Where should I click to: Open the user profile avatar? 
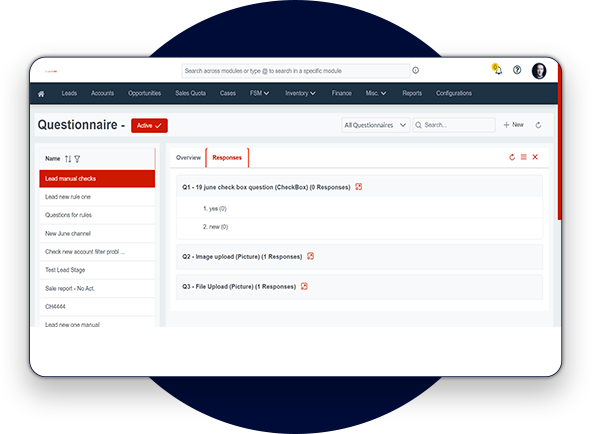pos(539,71)
